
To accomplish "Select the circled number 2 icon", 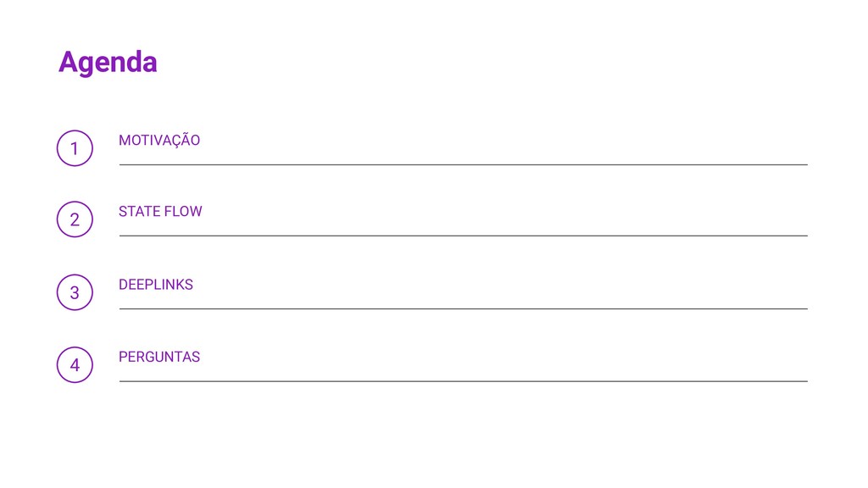I will click(x=75, y=219).
